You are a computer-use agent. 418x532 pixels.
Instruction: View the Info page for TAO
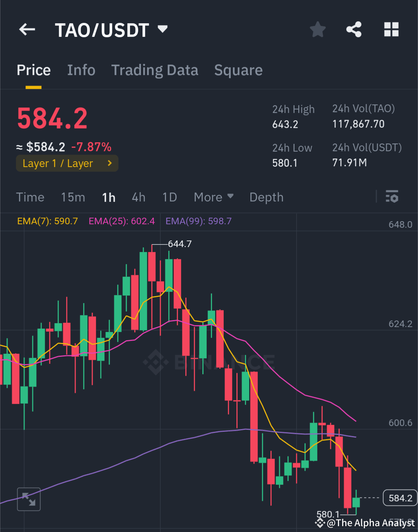81,70
